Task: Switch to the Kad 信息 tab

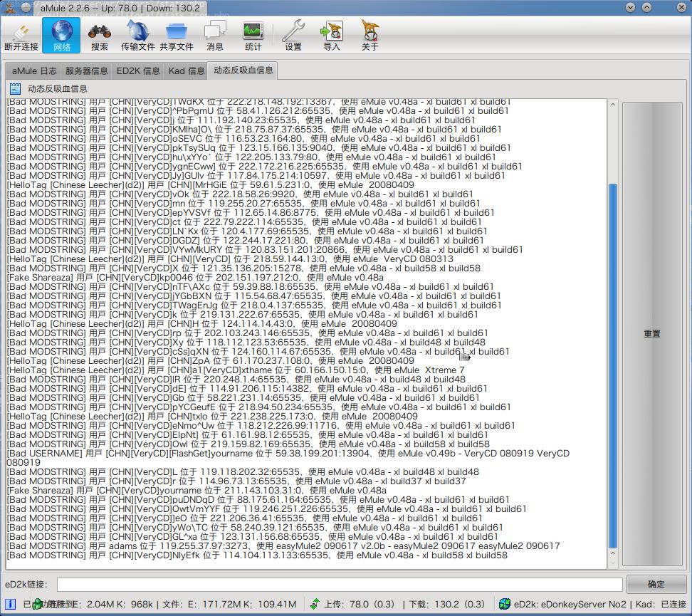Action: tap(187, 71)
